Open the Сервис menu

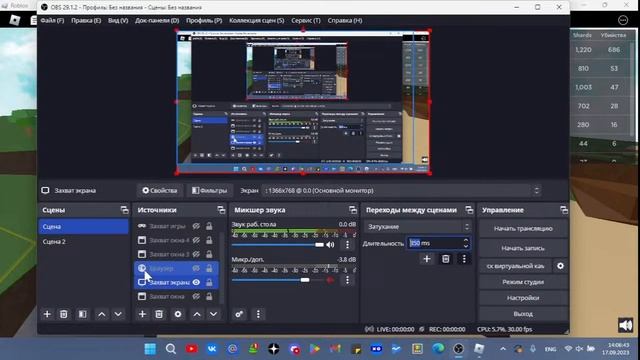point(306,20)
